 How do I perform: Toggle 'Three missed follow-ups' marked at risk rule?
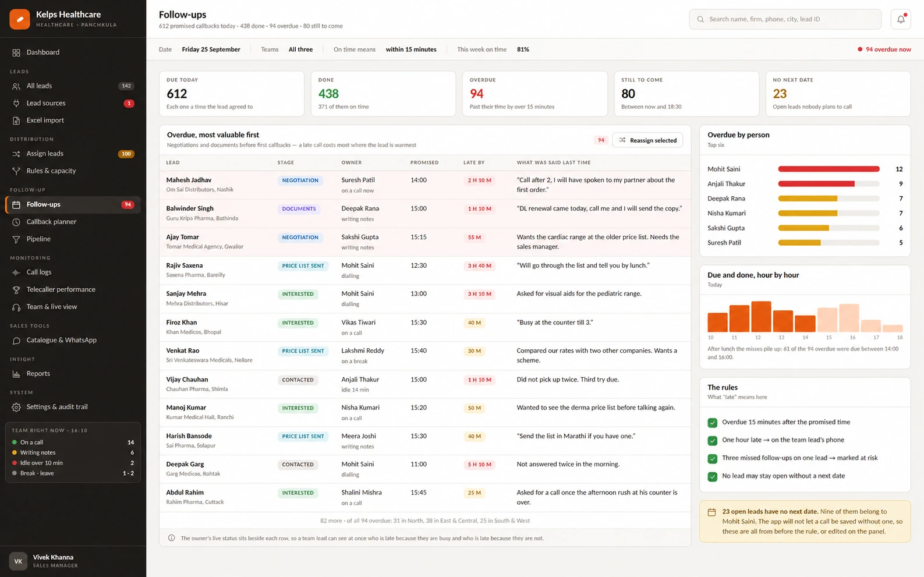[x=712, y=458]
